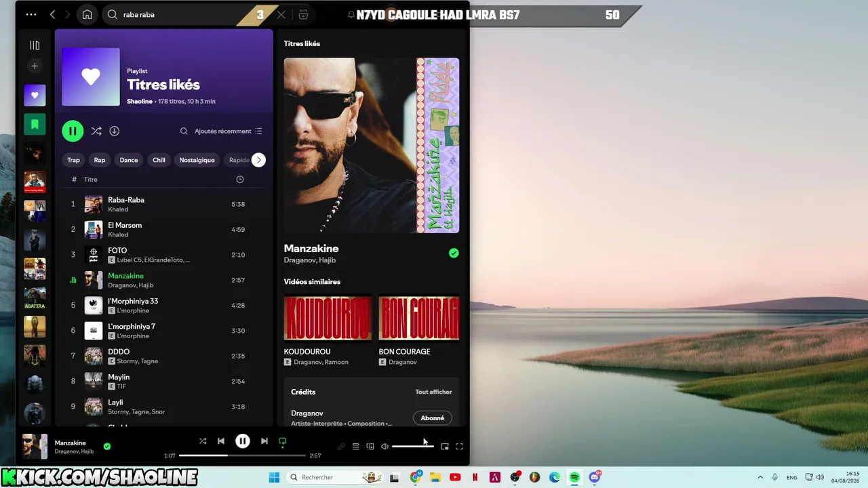
Task: Skip to the previous track
Action: [221, 441]
